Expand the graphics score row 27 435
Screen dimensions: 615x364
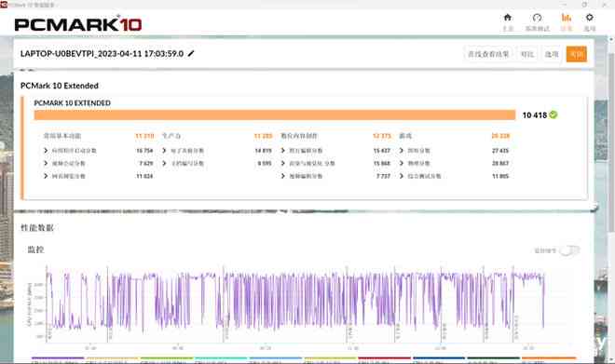pyautogui.click(x=454, y=151)
